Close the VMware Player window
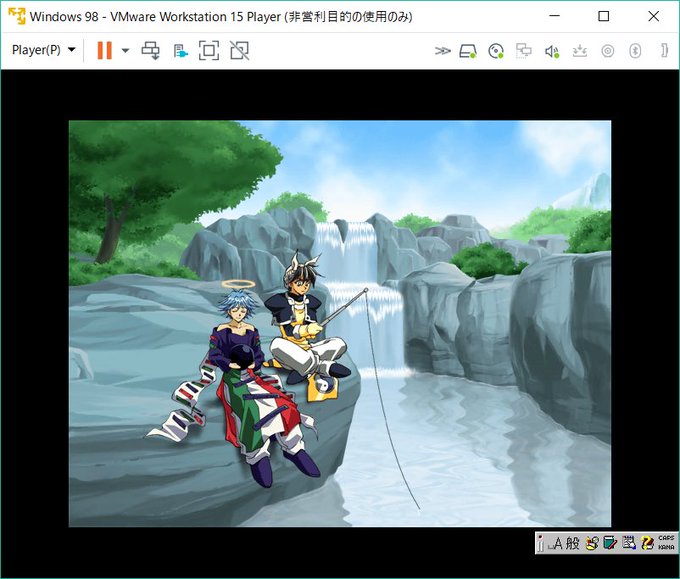This screenshot has height=579, width=680. point(654,16)
